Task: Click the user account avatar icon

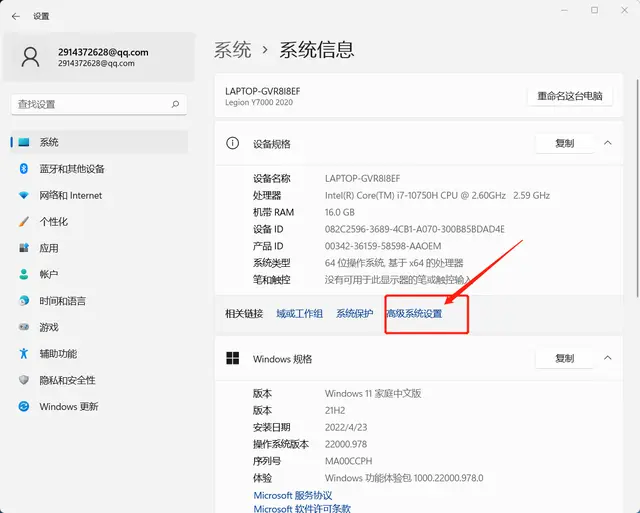Action: (31, 57)
